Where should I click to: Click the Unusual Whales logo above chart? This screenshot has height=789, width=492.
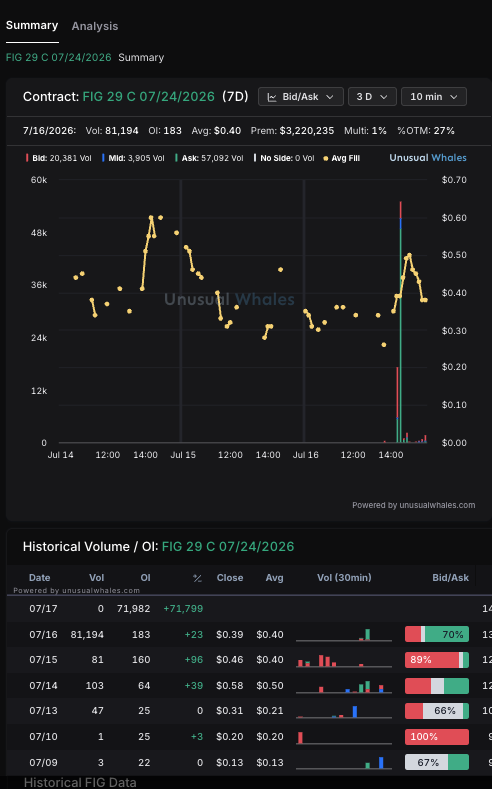point(428,157)
